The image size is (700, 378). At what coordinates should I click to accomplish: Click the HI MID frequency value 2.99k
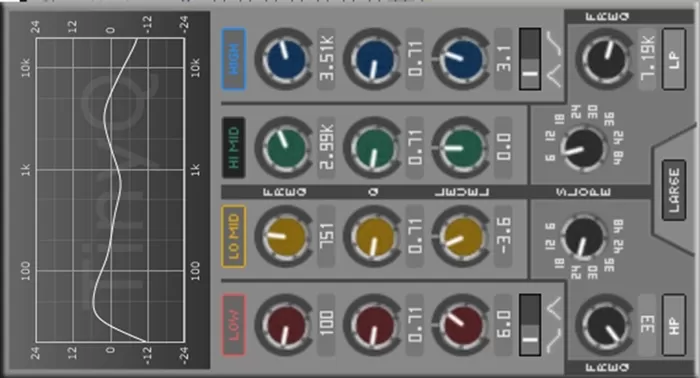coord(327,148)
